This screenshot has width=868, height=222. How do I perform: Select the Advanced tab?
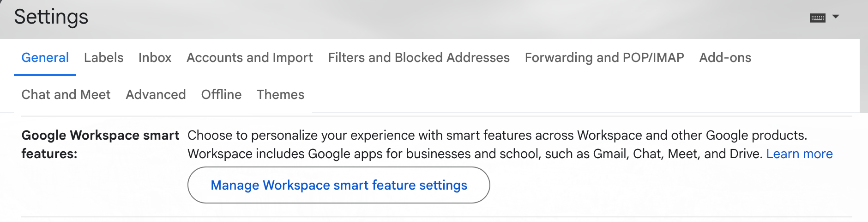156,94
